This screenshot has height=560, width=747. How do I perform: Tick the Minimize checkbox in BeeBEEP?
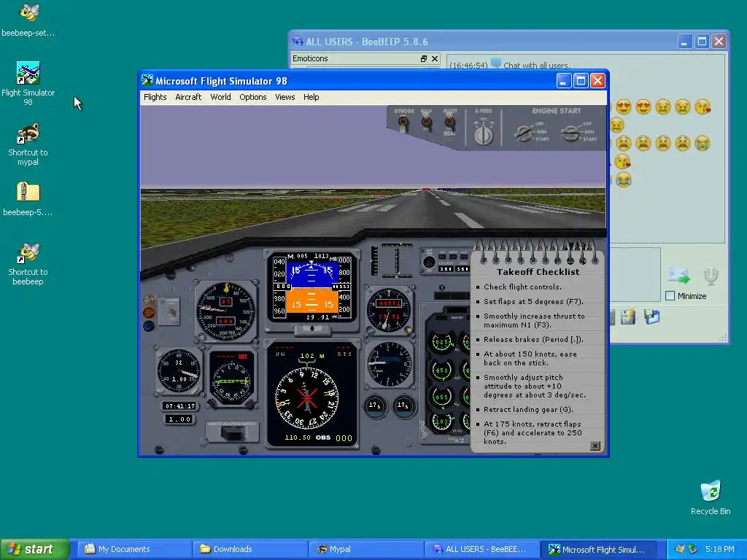(x=670, y=296)
